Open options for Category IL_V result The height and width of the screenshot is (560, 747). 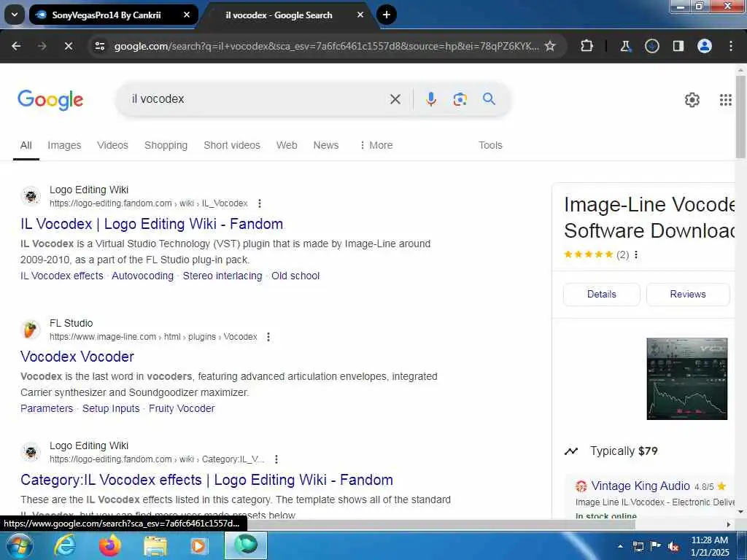tap(276, 459)
